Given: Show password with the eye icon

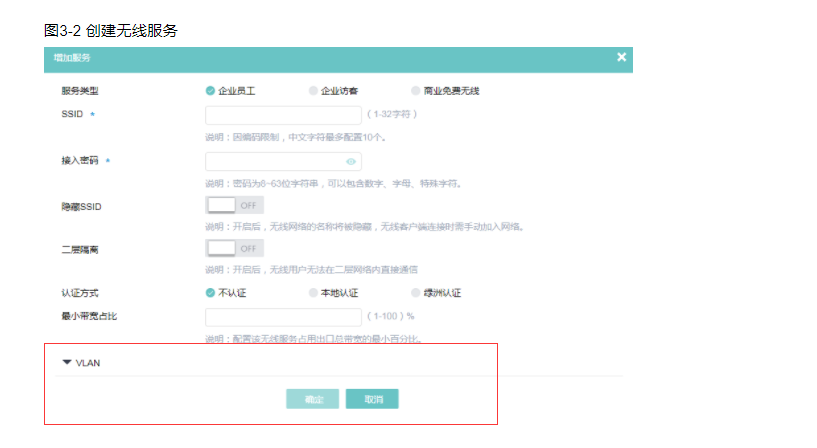Looking at the screenshot, I should tap(351, 161).
